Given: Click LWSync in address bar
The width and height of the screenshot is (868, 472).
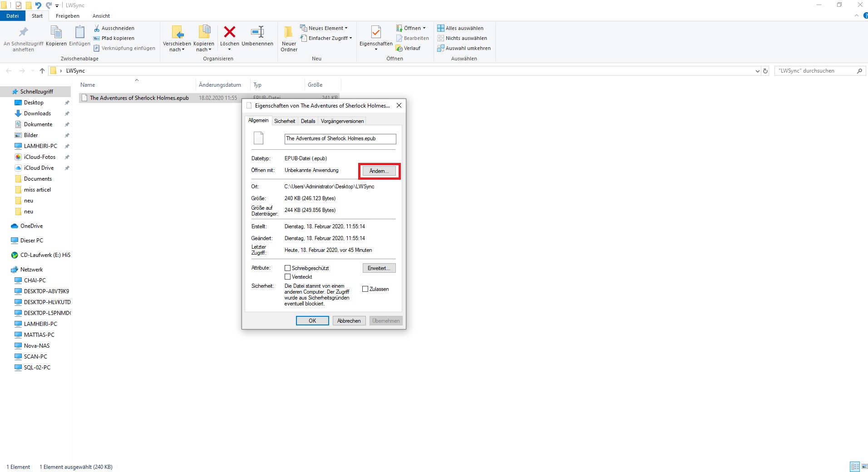Looking at the screenshot, I should 75,71.
